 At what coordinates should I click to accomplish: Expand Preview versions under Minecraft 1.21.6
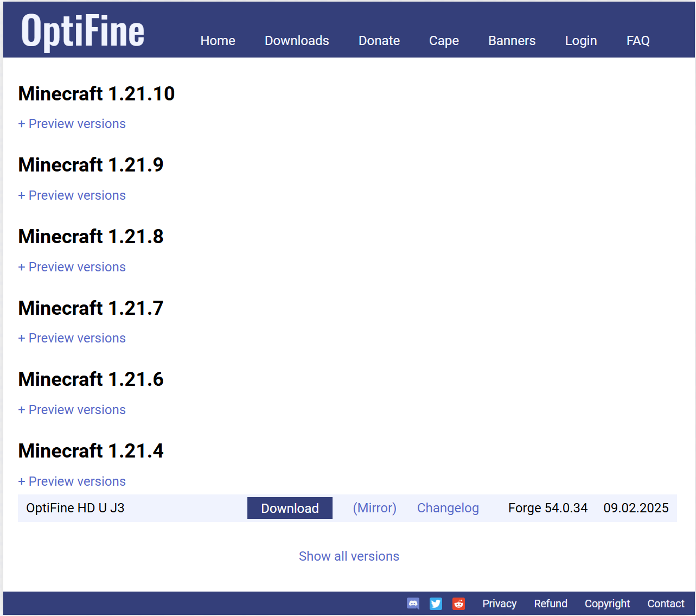point(72,410)
